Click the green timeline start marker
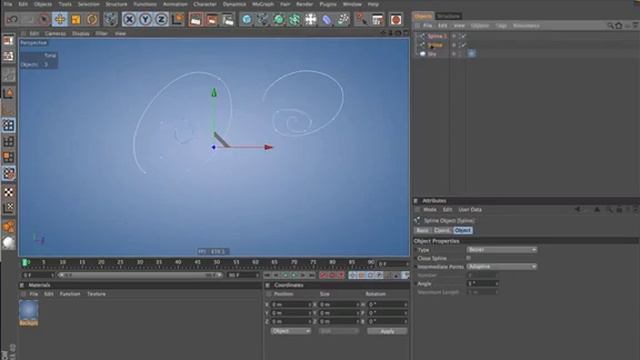Screen dimensions: 640x360 tap(25, 262)
